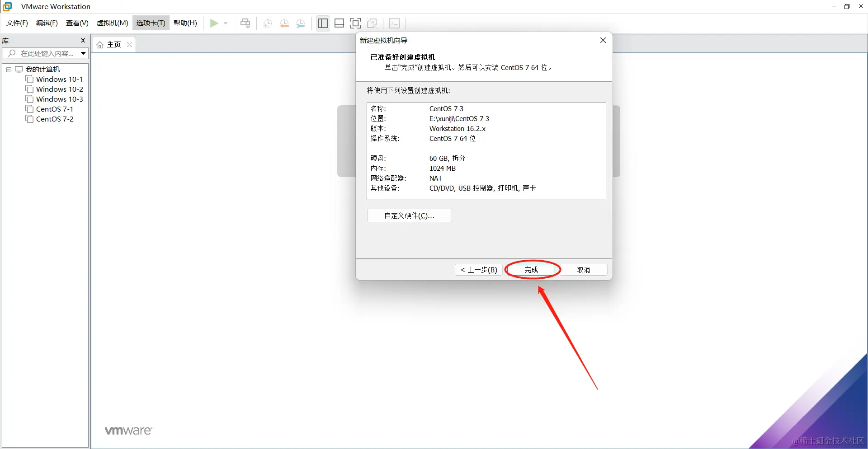Click the Windows 10-1 VM icon
This screenshot has width=868, height=449.
[x=30, y=79]
